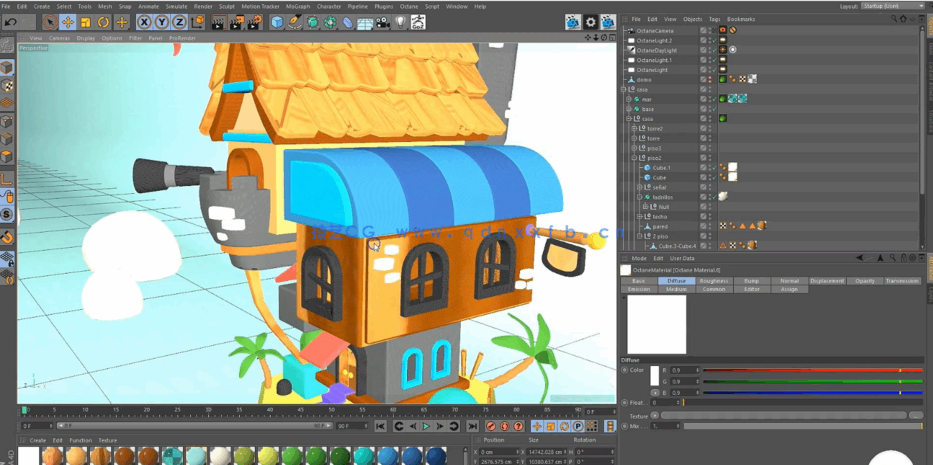Click the Diffuse color swatch
The width and height of the screenshot is (933, 465).
click(x=655, y=376)
